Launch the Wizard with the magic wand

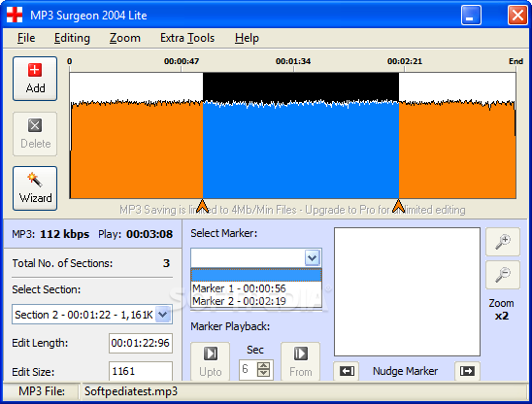tap(35, 188)
